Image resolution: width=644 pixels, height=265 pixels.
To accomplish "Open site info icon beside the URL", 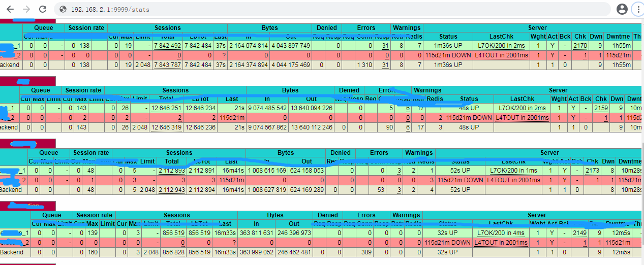I will click(x=63, y=9).
